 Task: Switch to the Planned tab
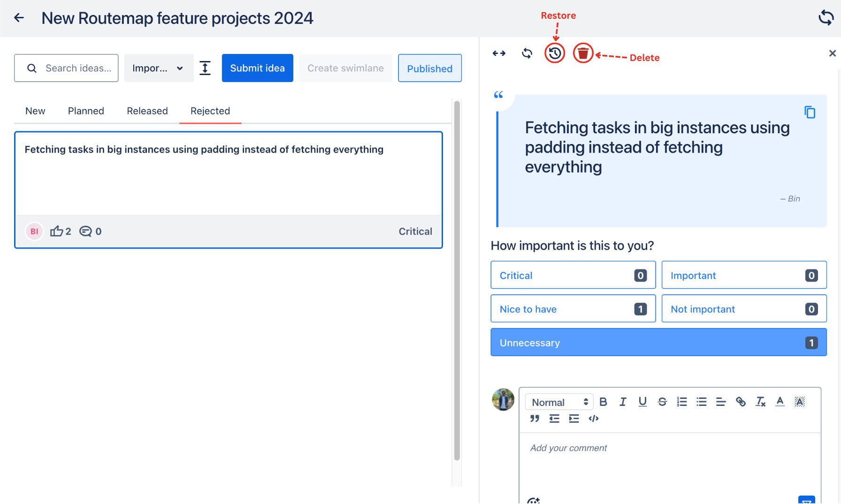pos(85,111)
